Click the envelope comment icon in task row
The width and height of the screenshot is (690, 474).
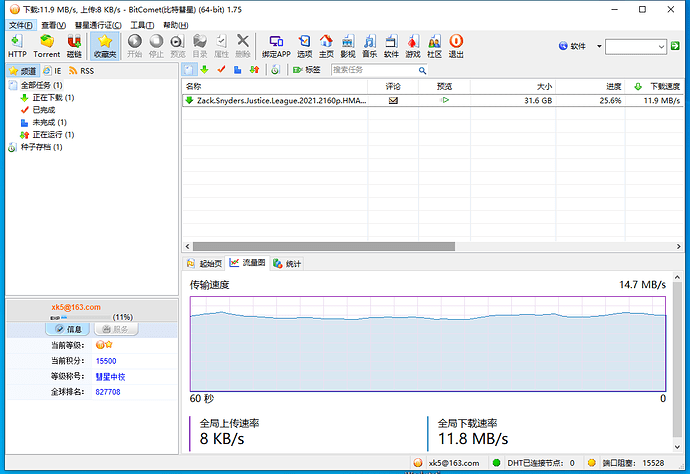pos(393,100)
